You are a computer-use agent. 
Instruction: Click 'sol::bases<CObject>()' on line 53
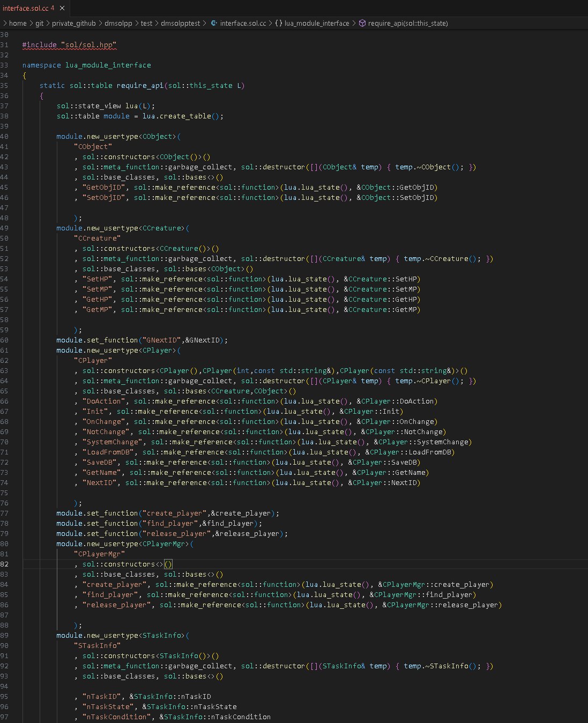209,269
